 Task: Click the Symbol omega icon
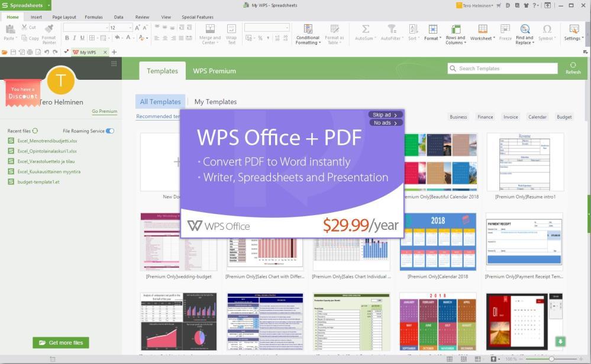click(x=547, y=29)
